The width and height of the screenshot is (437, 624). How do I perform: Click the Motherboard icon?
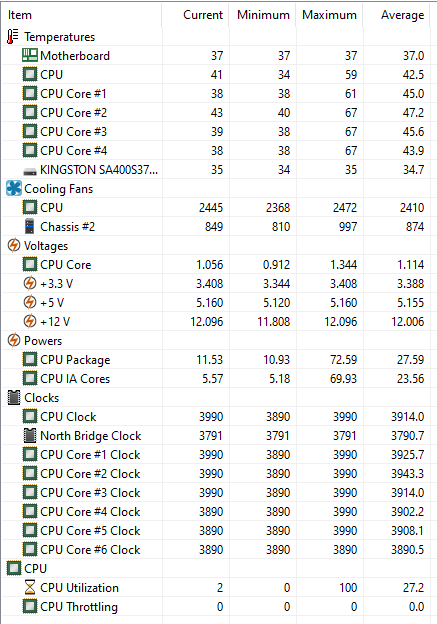click(x=30, y=55)
